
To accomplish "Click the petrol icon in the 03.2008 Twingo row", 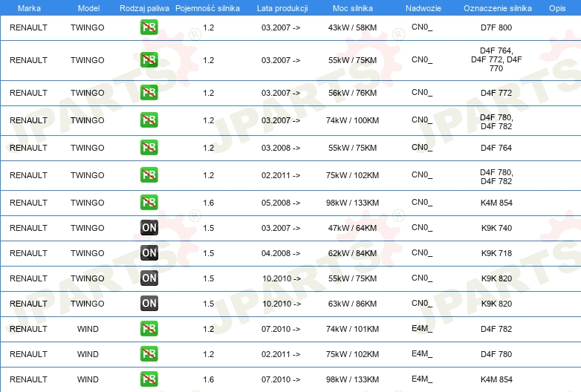I will point(149,147).
